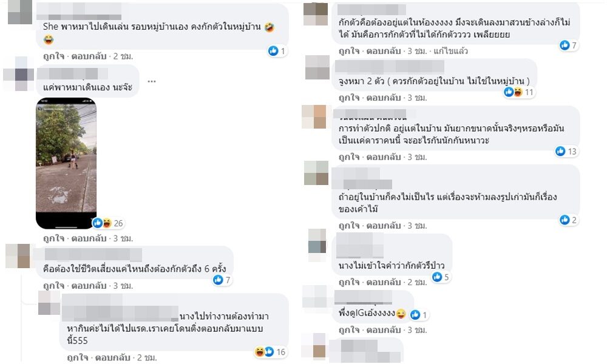This screenshot has height=364, width=607.
Task: Click the like count 2 on ถ้าอยู่ในบ้าน comment
Action: pyautogui.click(x=569, y=220)
